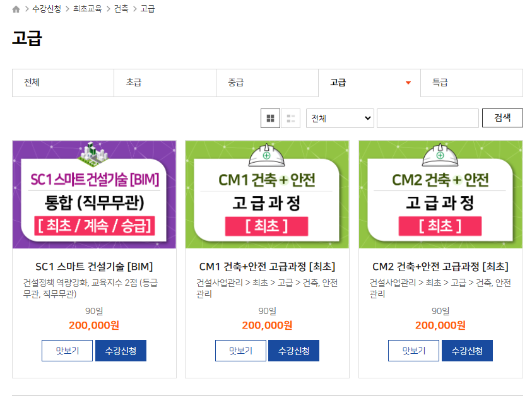Select the 중급 level tab
Screen dimensions: 532x403
click(x=267, y=83)
